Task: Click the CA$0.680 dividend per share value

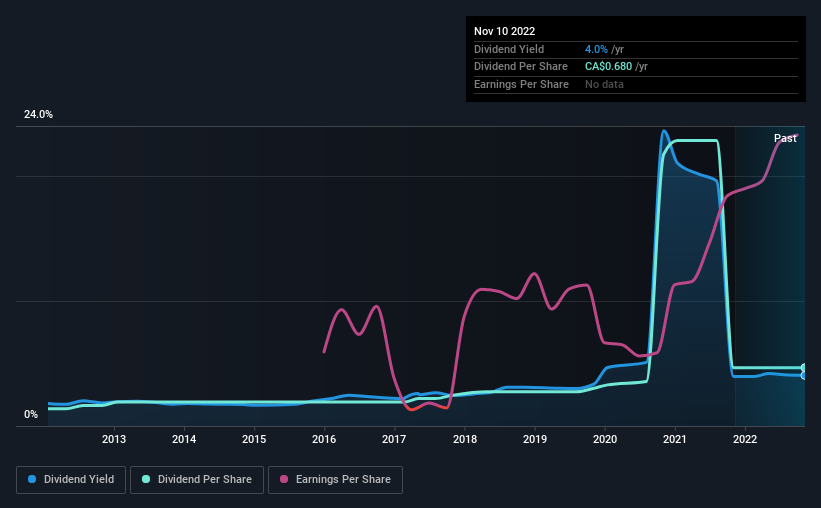Action: tap(608, 67)
